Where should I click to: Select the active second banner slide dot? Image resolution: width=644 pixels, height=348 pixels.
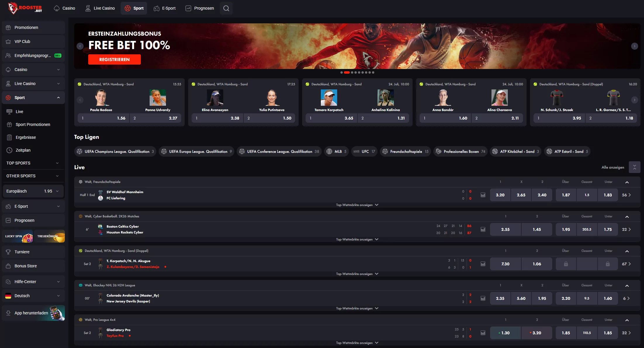tap(347, 72)
